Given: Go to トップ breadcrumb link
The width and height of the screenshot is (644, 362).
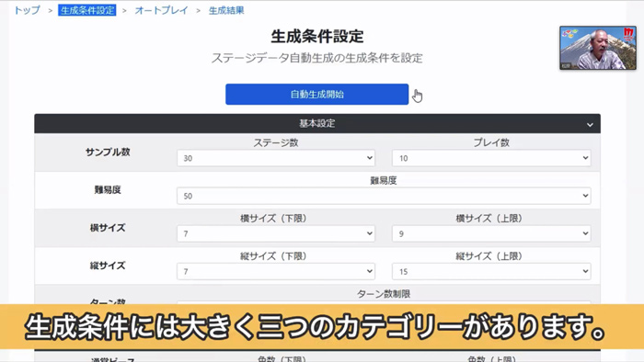Looking at the screenshot, I should (27, 10).
